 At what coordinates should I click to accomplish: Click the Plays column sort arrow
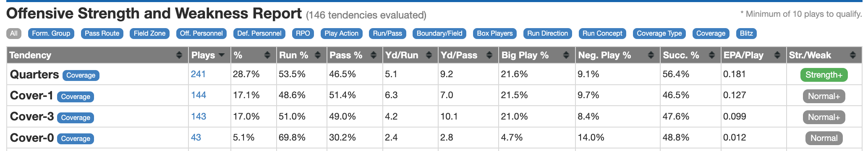click(222, 55)
